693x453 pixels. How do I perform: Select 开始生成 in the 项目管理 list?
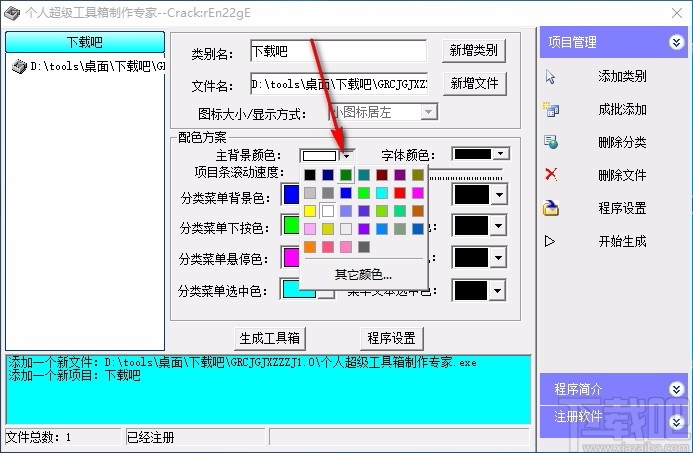coord(622,241)
